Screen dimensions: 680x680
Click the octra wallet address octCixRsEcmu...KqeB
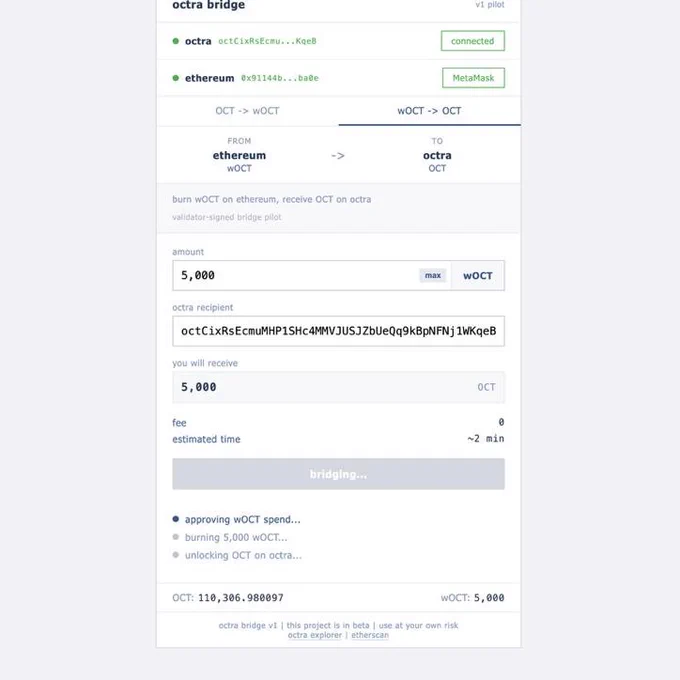click(x=267, y=41)
